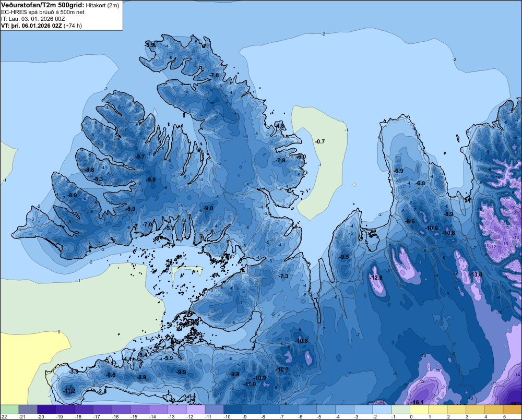
Task: Click the -9.5 temperature value
Action: pyautogui.click(x=344, y=257)
